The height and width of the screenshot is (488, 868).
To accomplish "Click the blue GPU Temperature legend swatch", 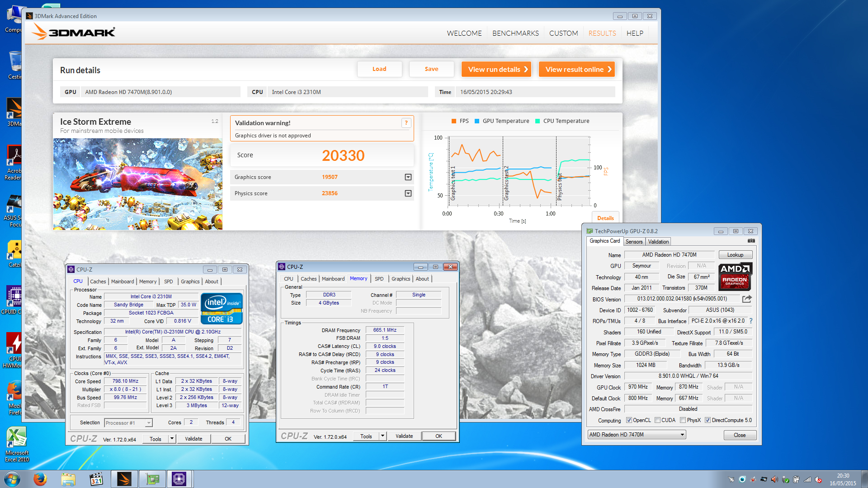I will pyautogui.click(x=477, y=121).
